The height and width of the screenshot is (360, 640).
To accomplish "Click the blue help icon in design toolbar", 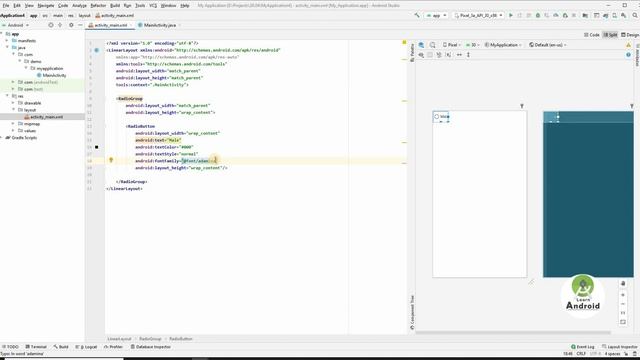I will [629, 55].
